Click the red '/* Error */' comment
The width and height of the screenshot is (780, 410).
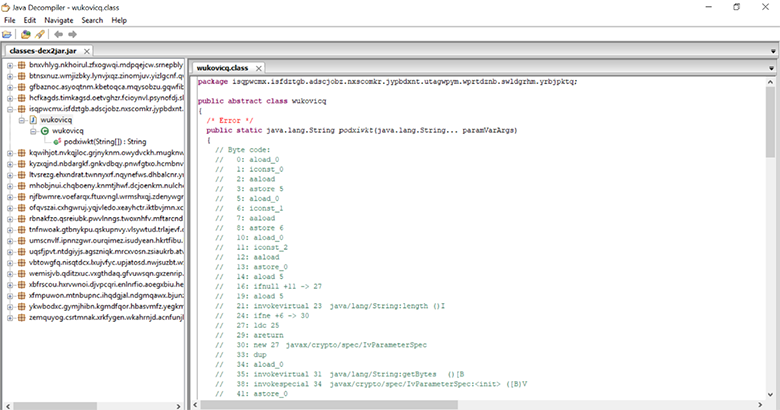click(230, 120)
